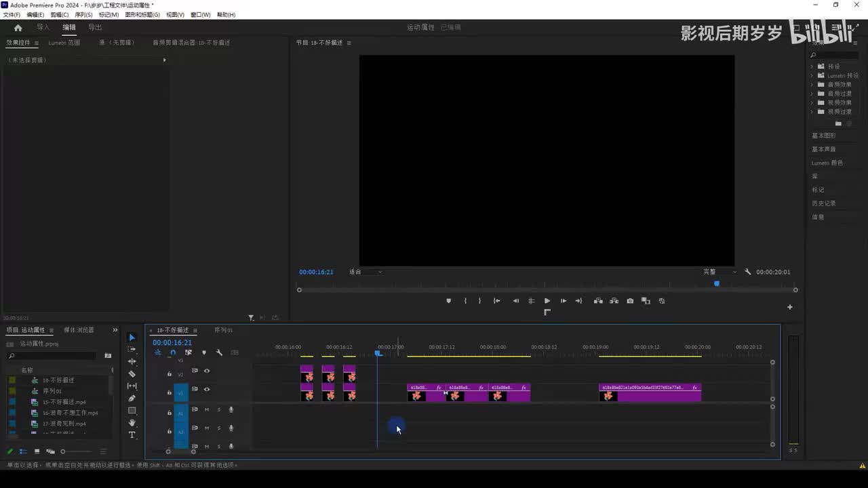Select the Pen tool
The image size is (868, 488).
tap(132, 398)
